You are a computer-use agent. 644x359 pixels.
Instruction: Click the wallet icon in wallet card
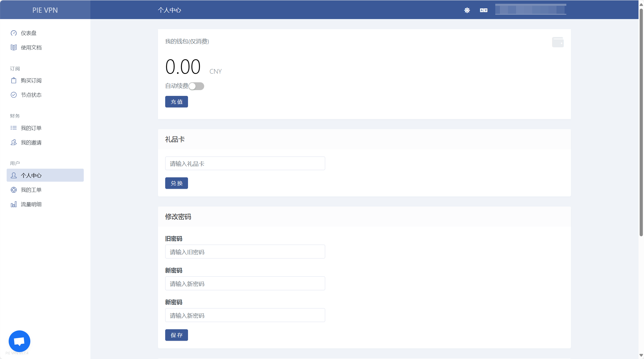(558, 42)
